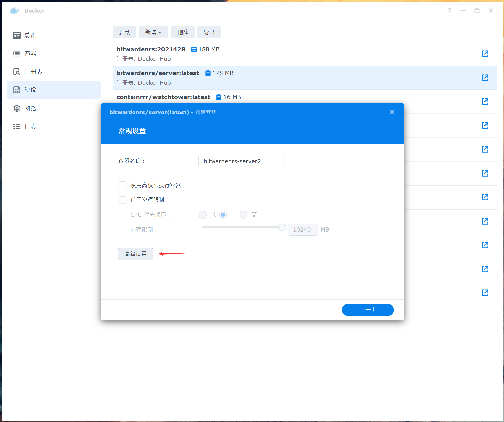Go to 容器 in the sidebar
The image size is (504, 422).
54,54
